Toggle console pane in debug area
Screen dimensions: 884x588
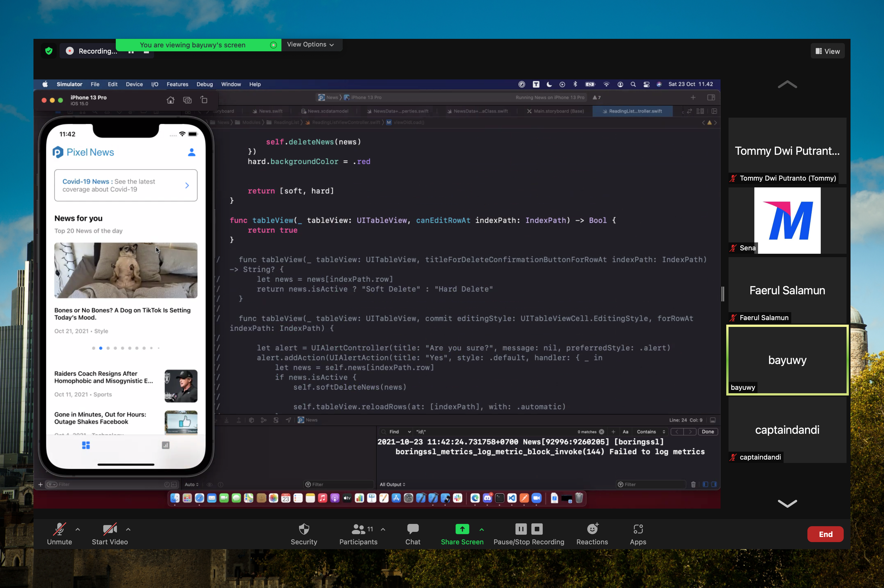tap(714, 485)
